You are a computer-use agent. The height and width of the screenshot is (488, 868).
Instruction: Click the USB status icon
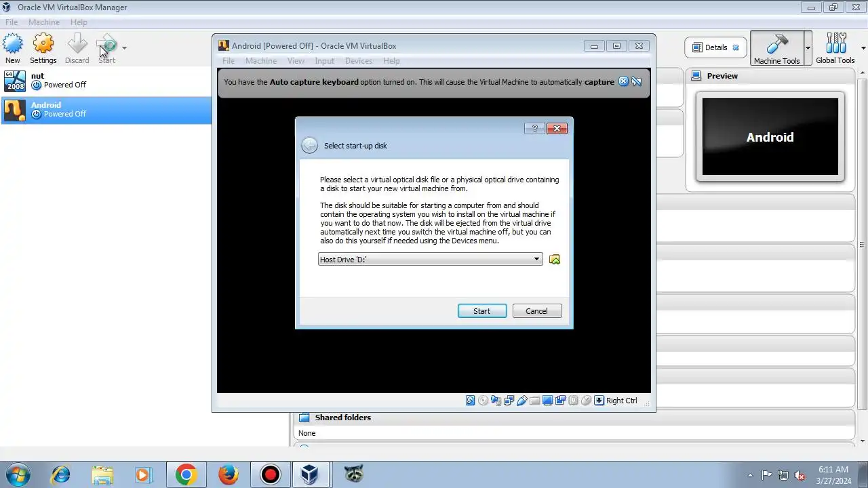(x=521, y=401)
